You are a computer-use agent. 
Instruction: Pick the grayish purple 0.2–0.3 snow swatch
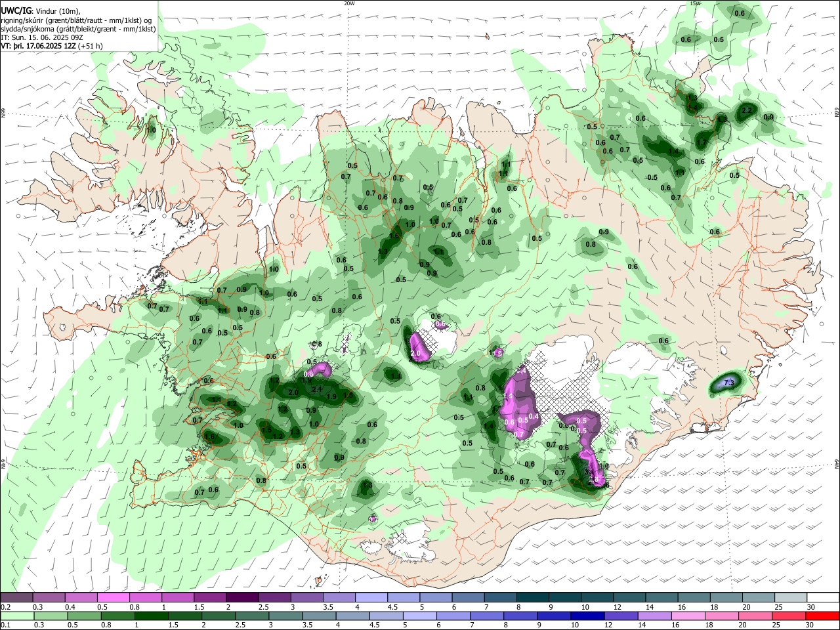(x=16, y=598)
